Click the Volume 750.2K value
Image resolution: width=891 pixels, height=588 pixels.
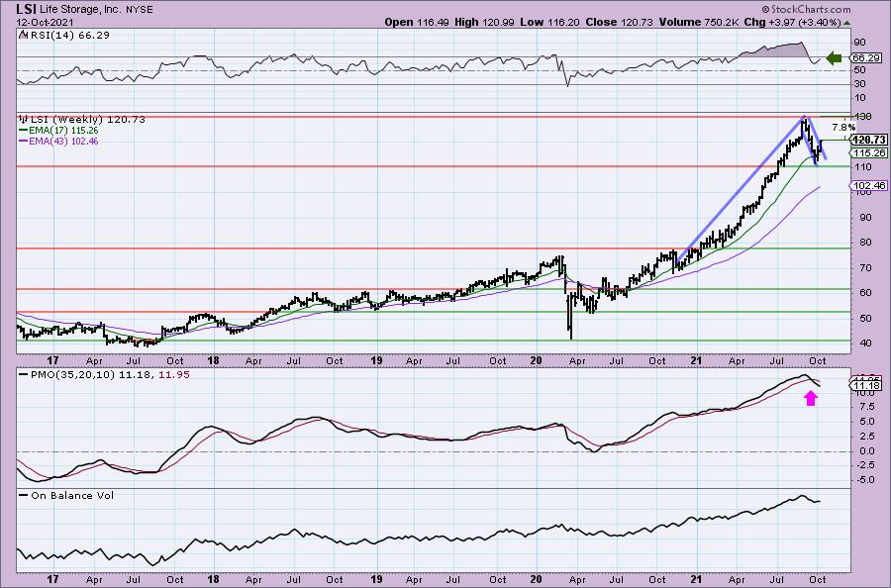700,22
